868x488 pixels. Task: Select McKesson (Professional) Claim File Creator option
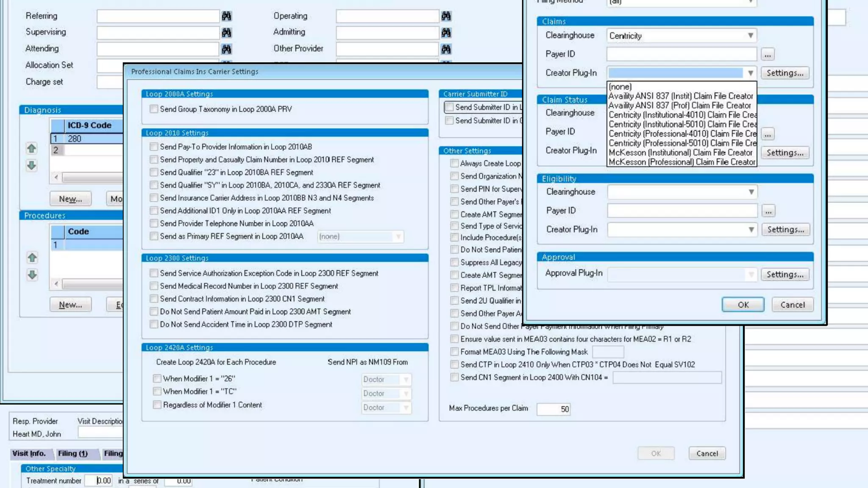[682, 162]
